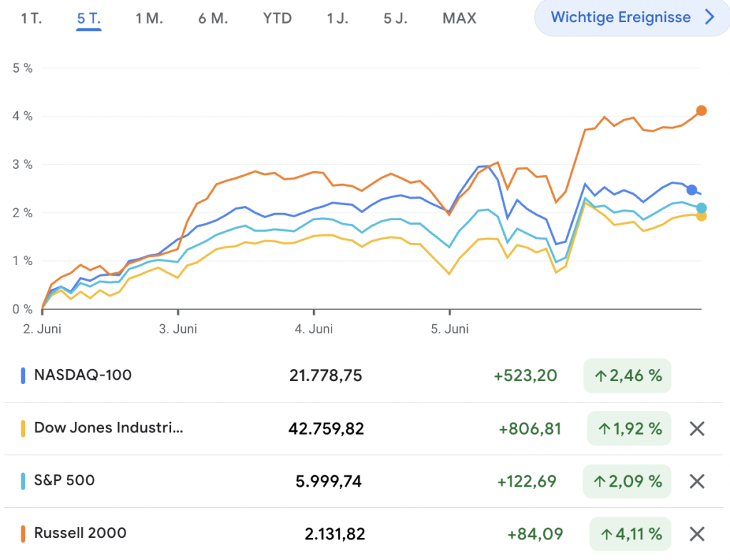
Task: Click the 4. Juni date on chart axis
Action: coord(314,329)
